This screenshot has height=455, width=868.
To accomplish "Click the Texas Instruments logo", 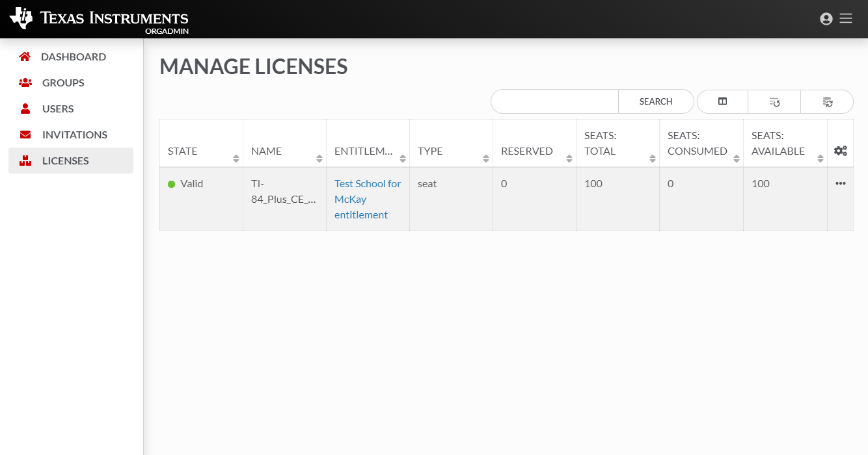I will pos(99,19).
